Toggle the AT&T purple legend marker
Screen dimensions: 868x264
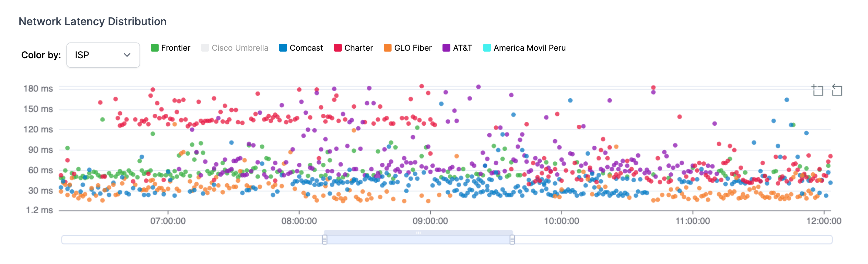pyautogui.click(x=446, y=48)
